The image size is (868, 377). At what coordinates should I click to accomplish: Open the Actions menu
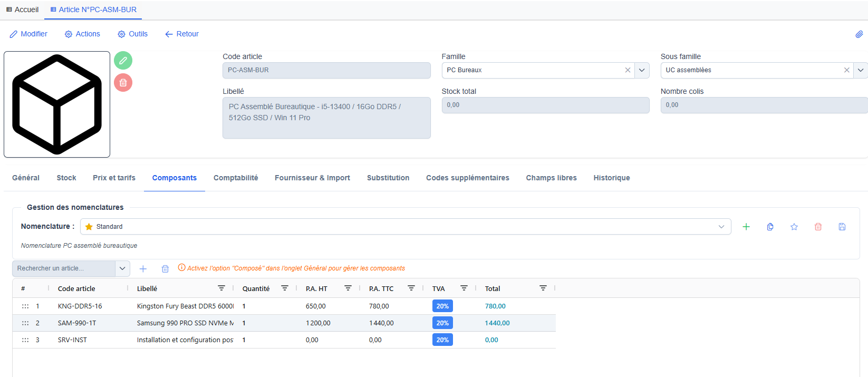pos(82,34)
